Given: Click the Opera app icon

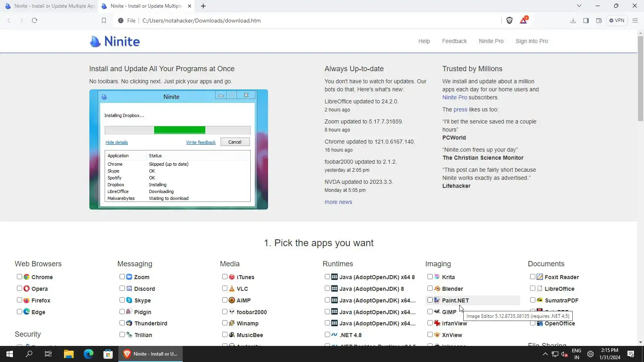Looking at the screenshot, I should coord(27,289).
